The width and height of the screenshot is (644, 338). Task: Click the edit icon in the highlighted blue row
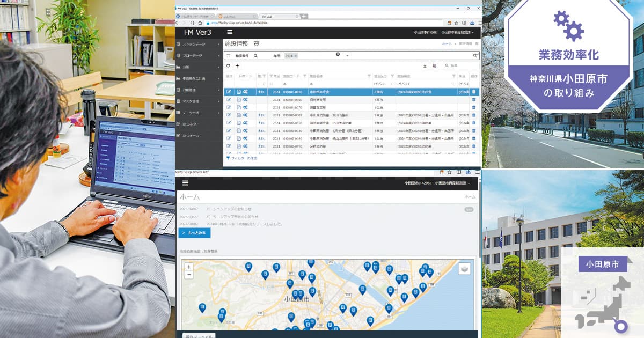coord(229,92)
